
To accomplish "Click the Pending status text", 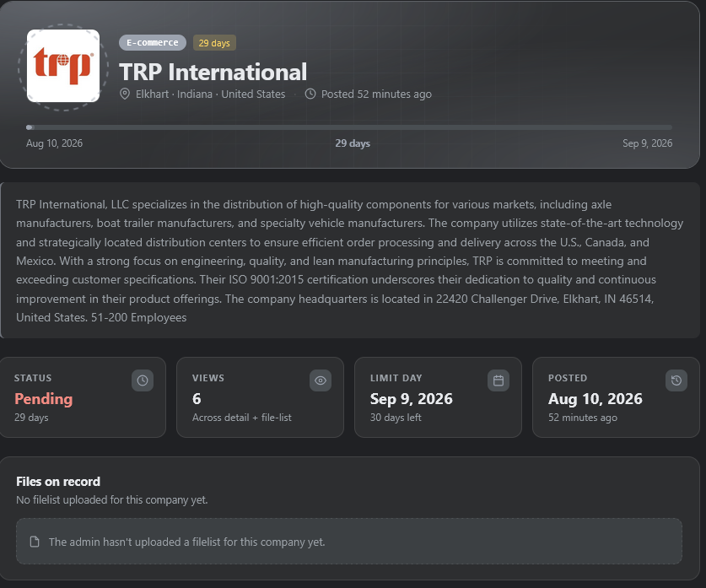I will coord(43,399).
